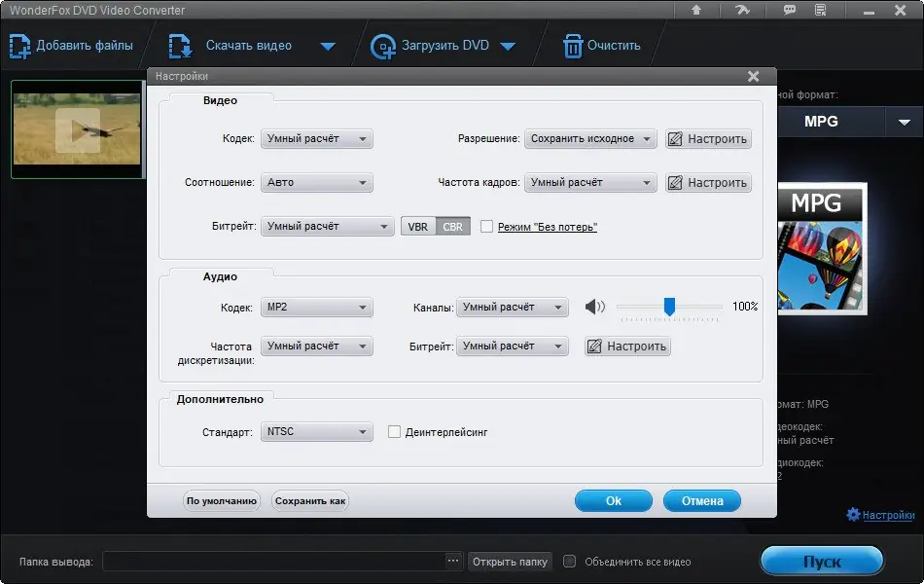This screenshot has height=584, width=924.
Task: Click the gear Настройки link icon
Action: (x=853, y=514)
